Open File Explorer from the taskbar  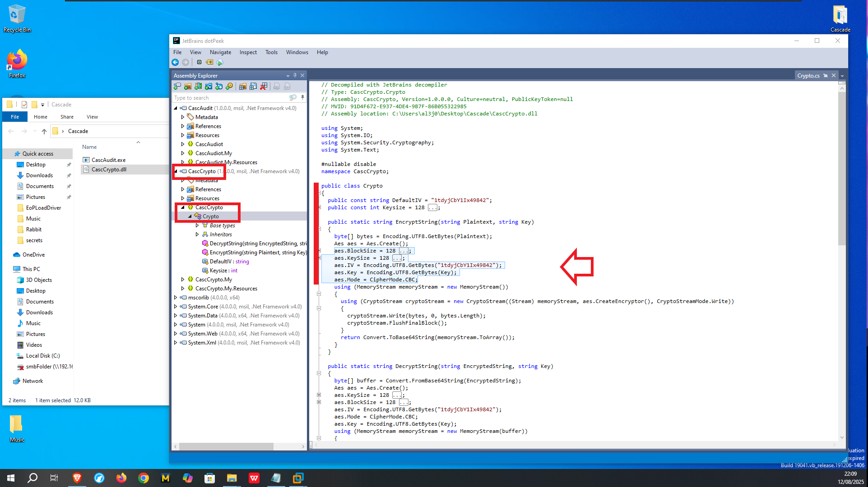tap(232, 478)
